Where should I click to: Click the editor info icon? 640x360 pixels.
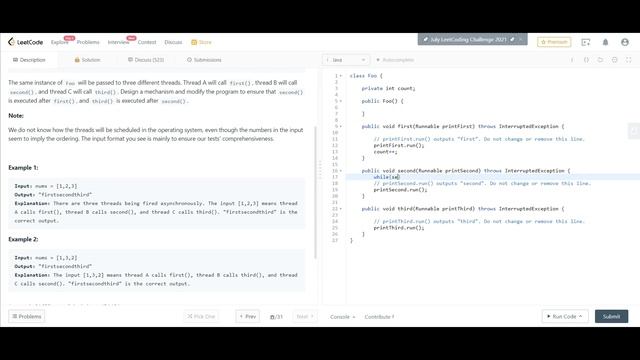[572, 60]
